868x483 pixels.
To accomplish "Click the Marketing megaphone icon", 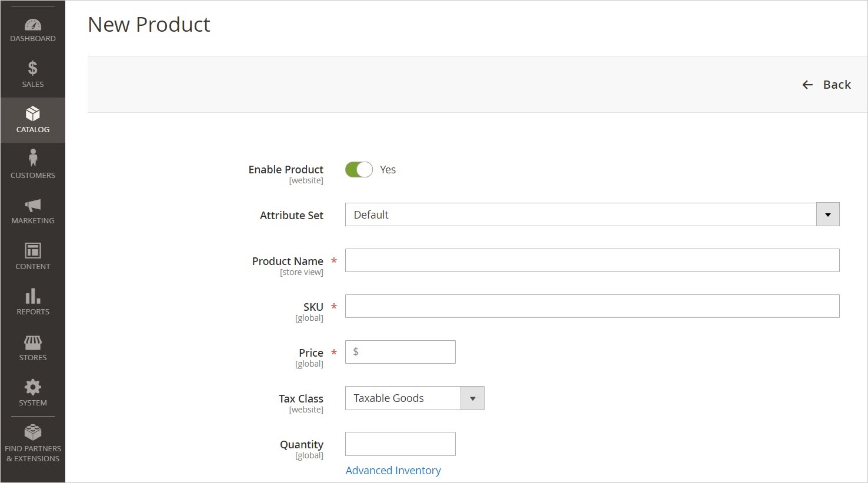I will 33,205.
